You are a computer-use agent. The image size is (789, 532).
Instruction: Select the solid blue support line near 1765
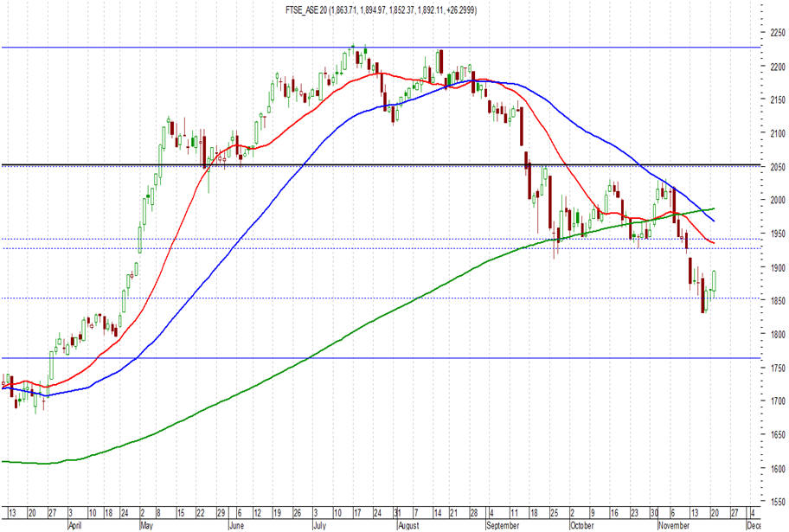point(381,358)
